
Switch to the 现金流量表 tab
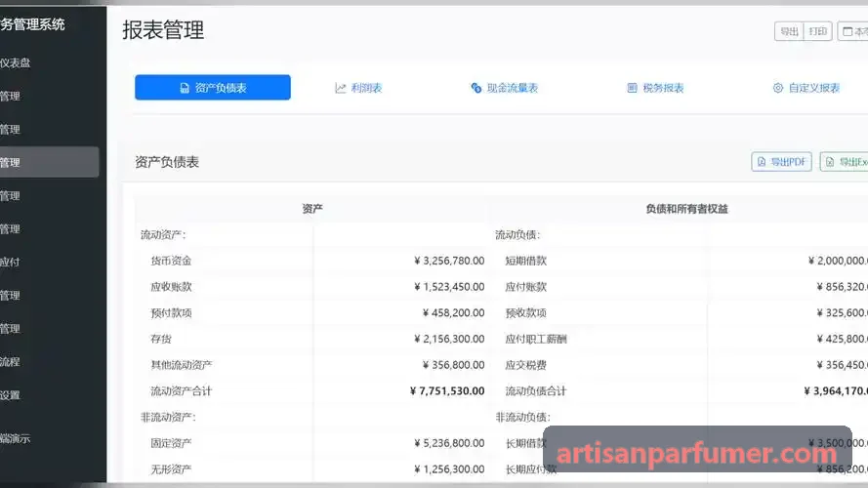pyautogui.click(x=505, y=88)
